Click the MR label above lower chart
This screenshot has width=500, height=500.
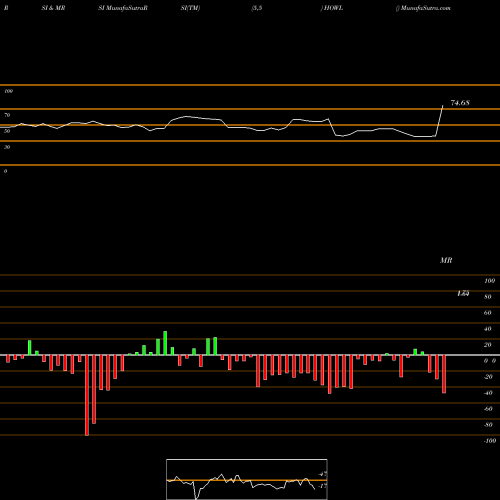(446, 260)
